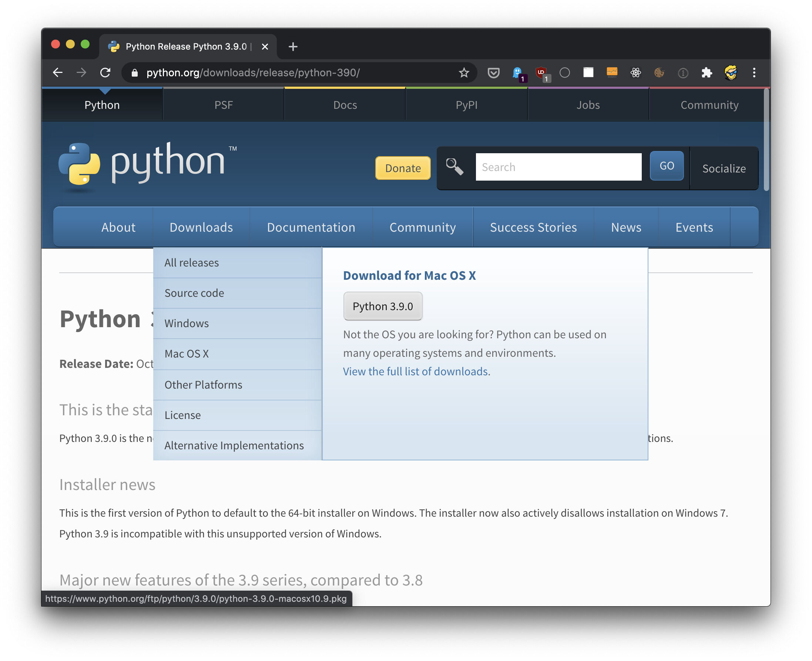Open uBlock Origin blocker settings

point(541,72)
